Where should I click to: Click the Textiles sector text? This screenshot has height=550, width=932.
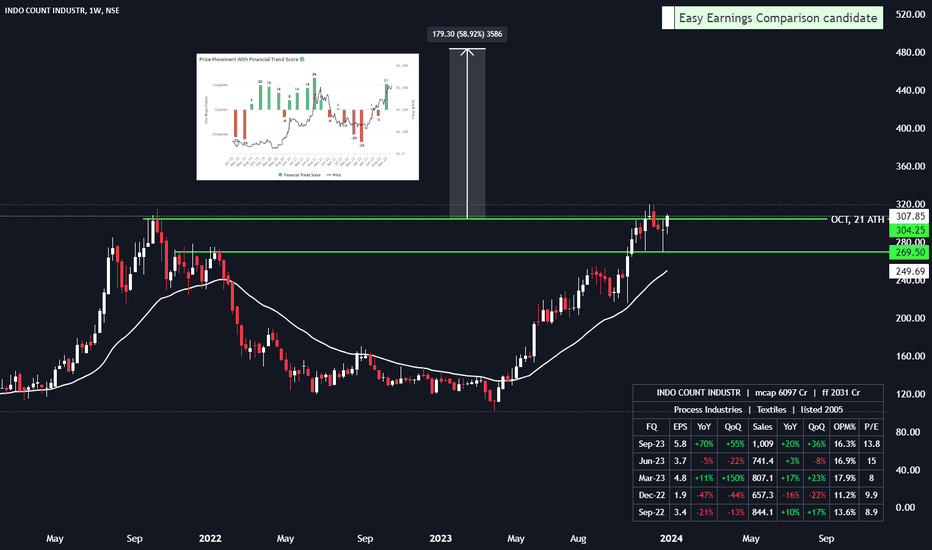coord(772,410)
